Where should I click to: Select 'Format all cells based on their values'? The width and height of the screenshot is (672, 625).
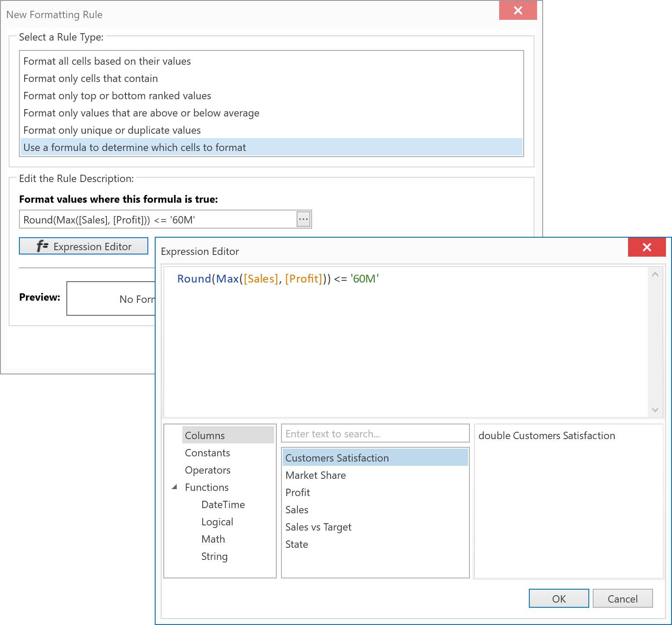click(271, 61)
